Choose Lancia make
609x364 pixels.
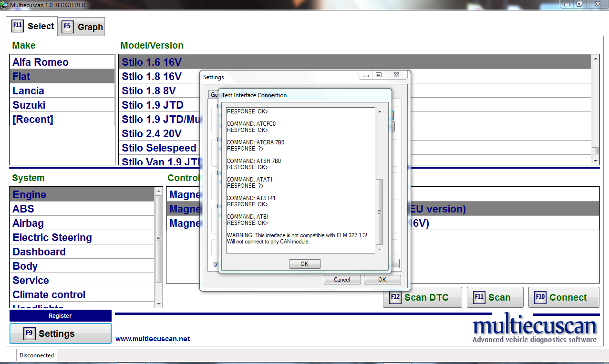point(62,91)
